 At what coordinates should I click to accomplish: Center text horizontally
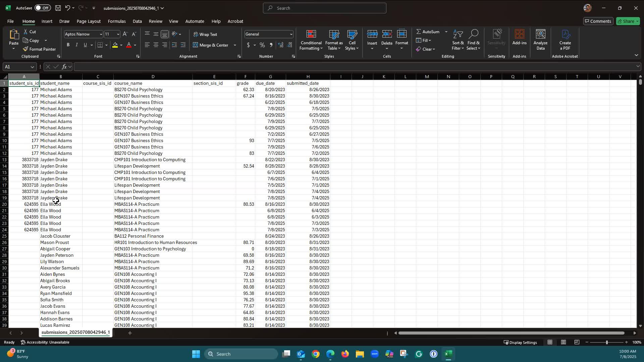156,45
